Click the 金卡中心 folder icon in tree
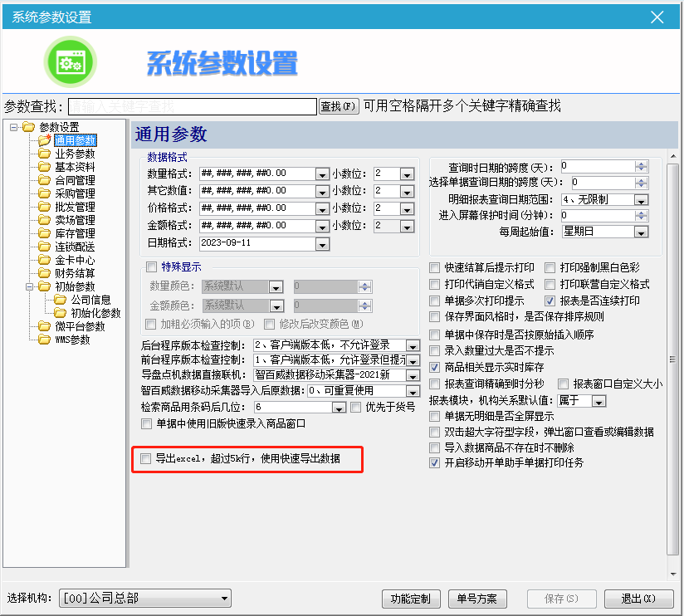The width and height of the screenshot is (684, 616). point(44,260)
